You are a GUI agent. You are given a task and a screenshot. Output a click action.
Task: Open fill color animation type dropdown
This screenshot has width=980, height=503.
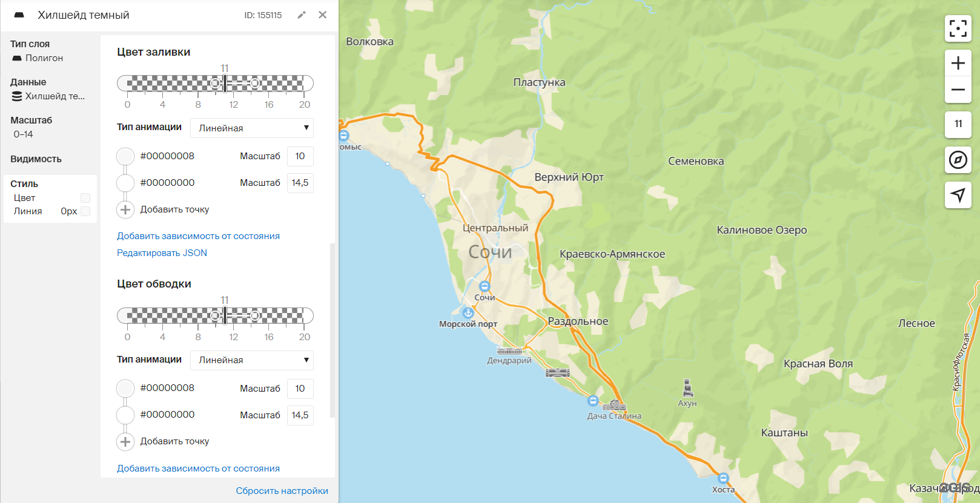click(x=252, y=128)
